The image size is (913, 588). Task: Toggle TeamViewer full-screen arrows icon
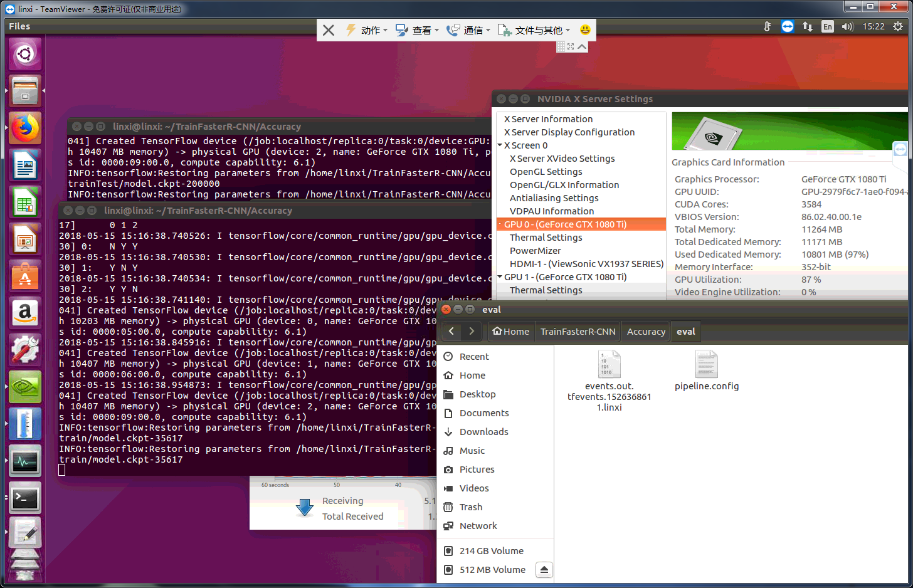pyautogui.click(x=571, y=46)
